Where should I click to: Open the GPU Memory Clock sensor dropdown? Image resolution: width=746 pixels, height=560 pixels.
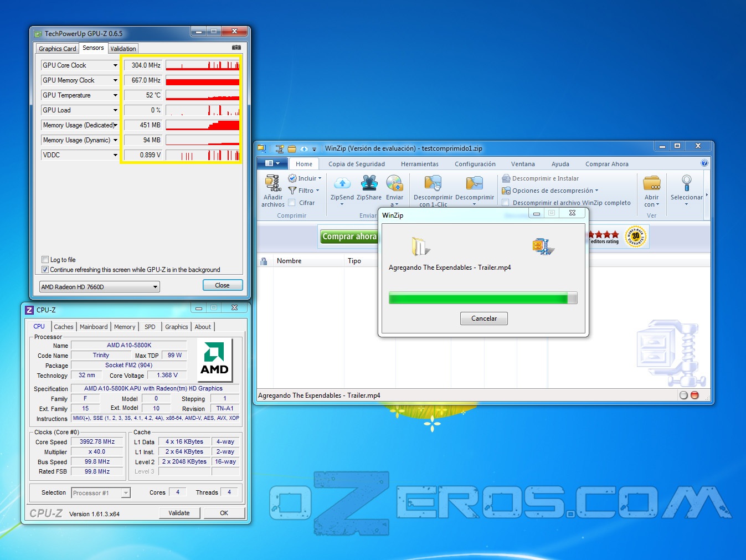point(115,80)
